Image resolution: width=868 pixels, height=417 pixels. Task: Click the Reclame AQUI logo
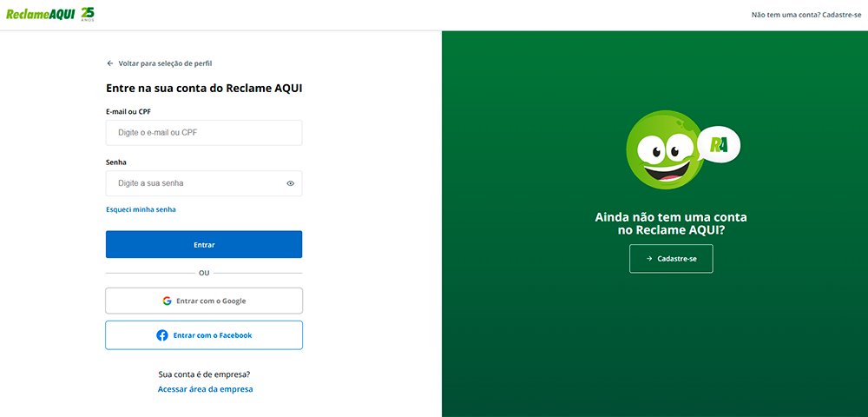coord(40,14)
